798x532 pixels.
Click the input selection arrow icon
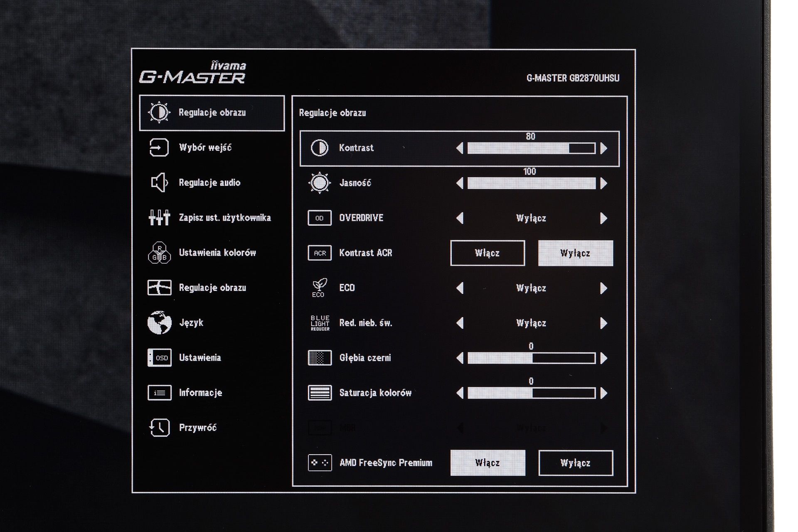tap(159, 148)
